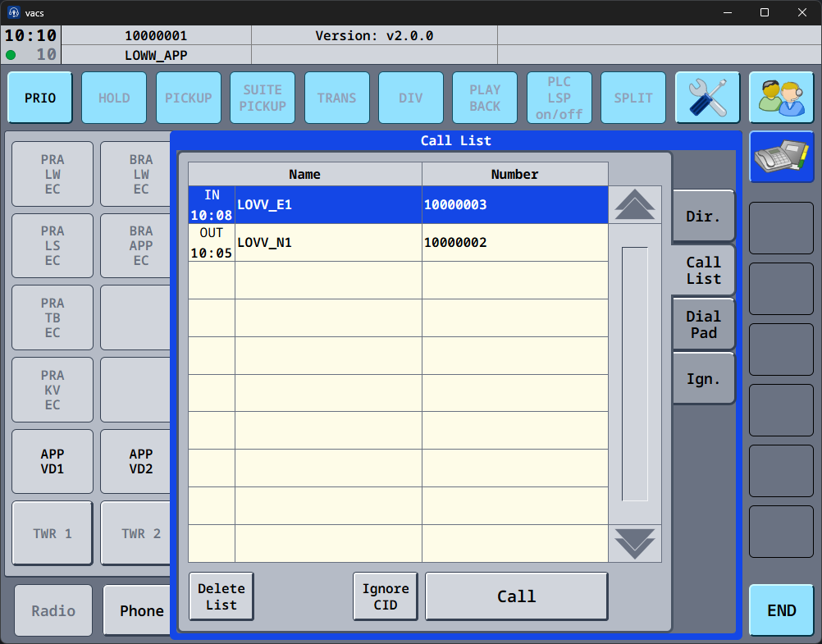Click the vacs app icon in title bar
The width and height of the screenshot is (822, 644).
14,12
